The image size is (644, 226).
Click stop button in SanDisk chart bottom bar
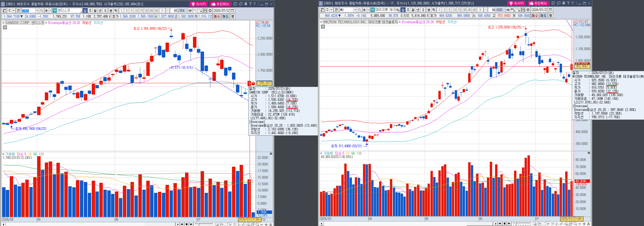tap(187, 224)
